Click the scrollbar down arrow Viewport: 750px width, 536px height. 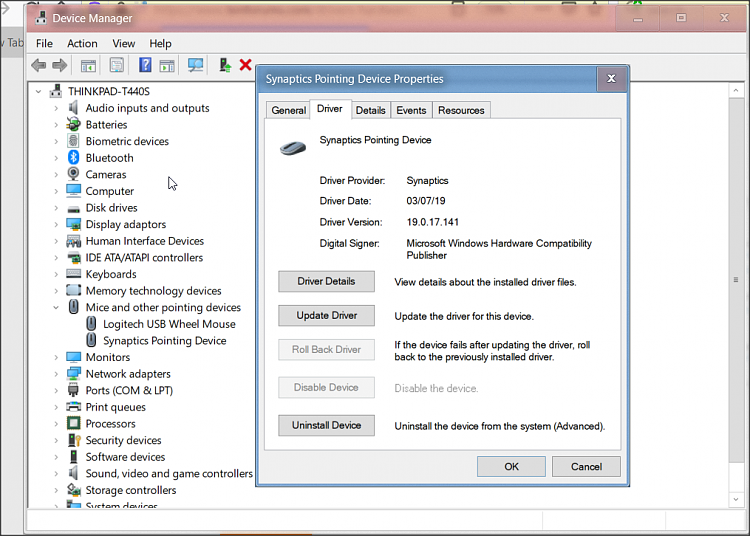(x=736, y=500)
